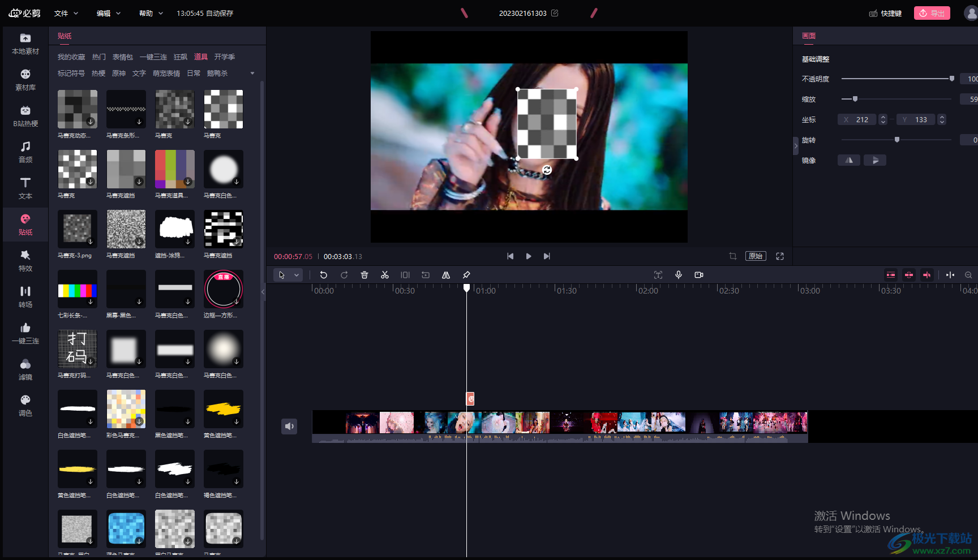
Task: Adjust the Y coordinate stepper arrows
Action: point(942,119)
